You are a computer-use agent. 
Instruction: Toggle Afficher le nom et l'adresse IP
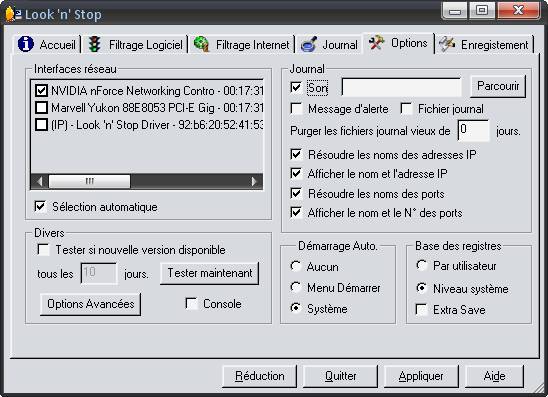point(296,173)
